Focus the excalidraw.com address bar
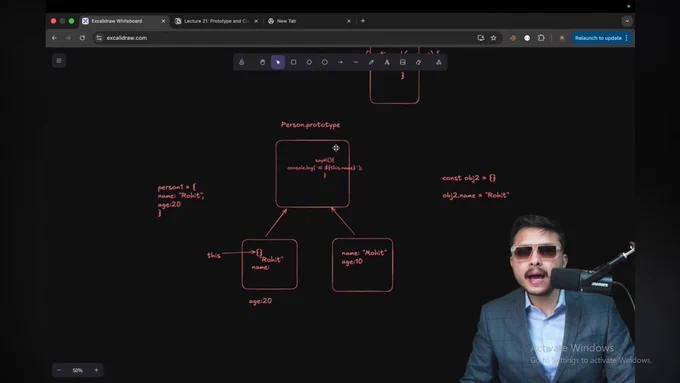The image size is (680, 383). click(x=286, y=38)
